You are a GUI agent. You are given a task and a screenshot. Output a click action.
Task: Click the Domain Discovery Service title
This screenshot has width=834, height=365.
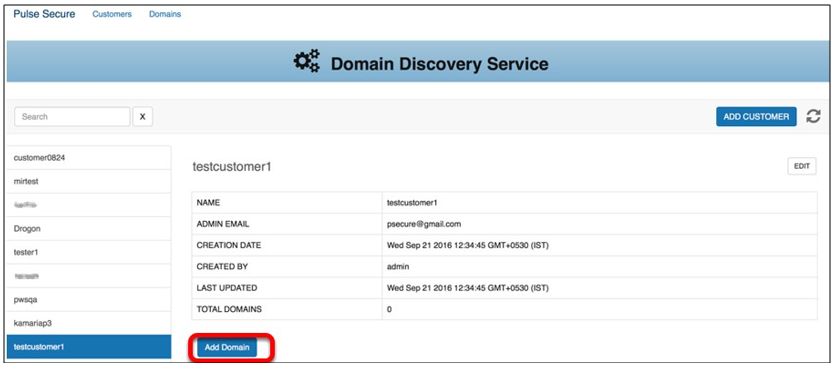439,64
